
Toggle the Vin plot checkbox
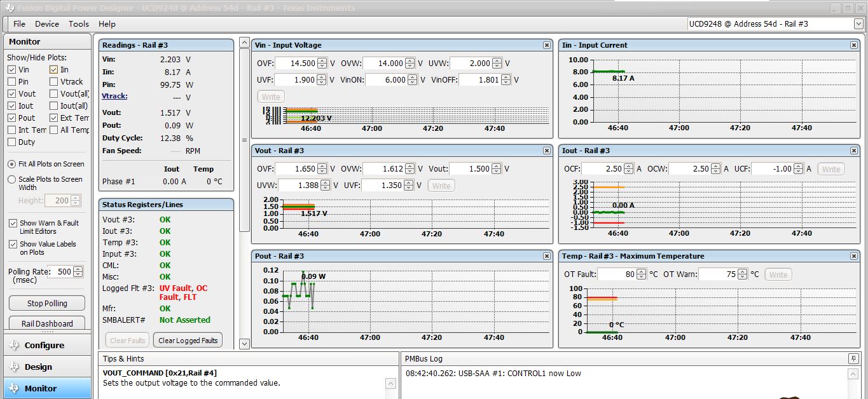point(12,70)
